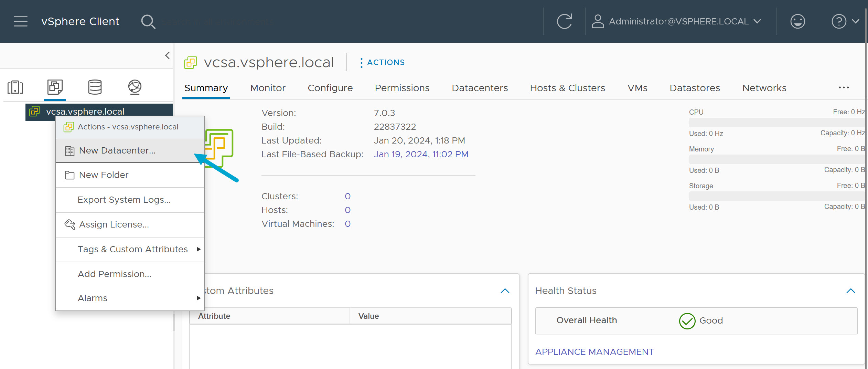The width and height of the screenshot is (868, 369).
Task: Open the Networking inventory icon
Action: (135, 87)
